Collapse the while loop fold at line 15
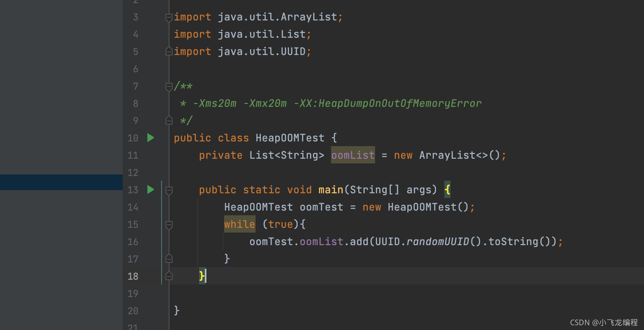644x330 pixels. [169, 225]
